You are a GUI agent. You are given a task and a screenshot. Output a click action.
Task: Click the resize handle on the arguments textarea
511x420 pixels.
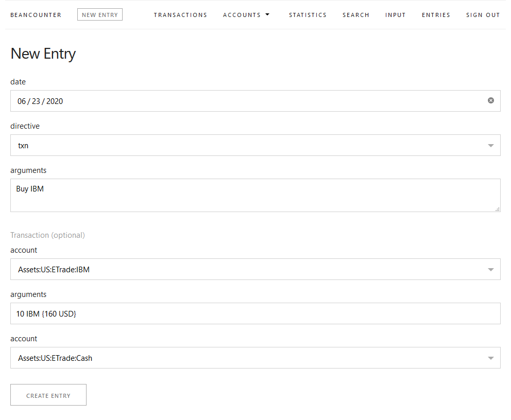[x=497, y=208]
